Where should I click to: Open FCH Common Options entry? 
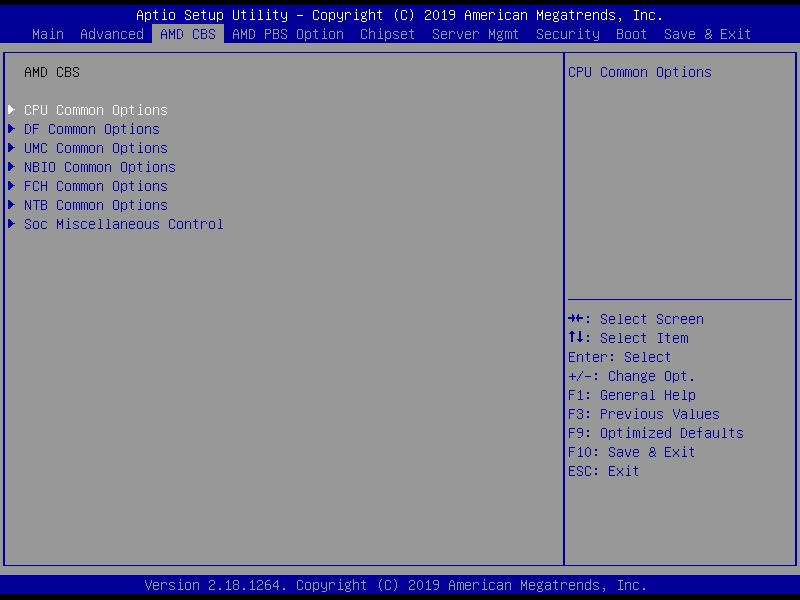pyautogui.click(x=95, y=186)
